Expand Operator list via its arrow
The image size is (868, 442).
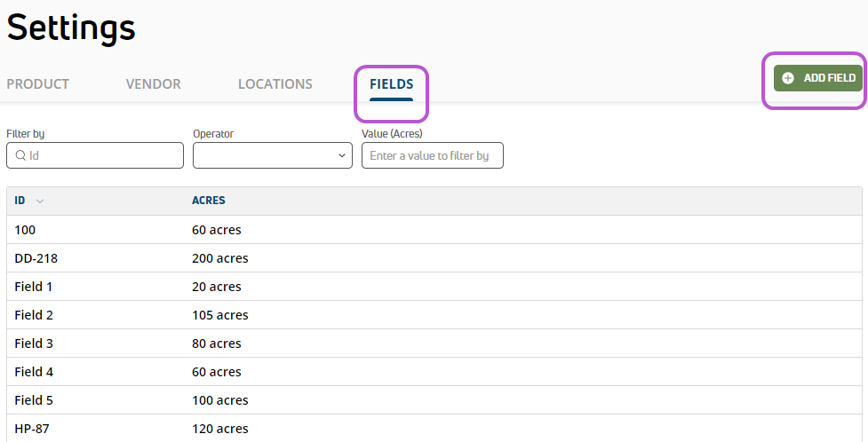341,155
